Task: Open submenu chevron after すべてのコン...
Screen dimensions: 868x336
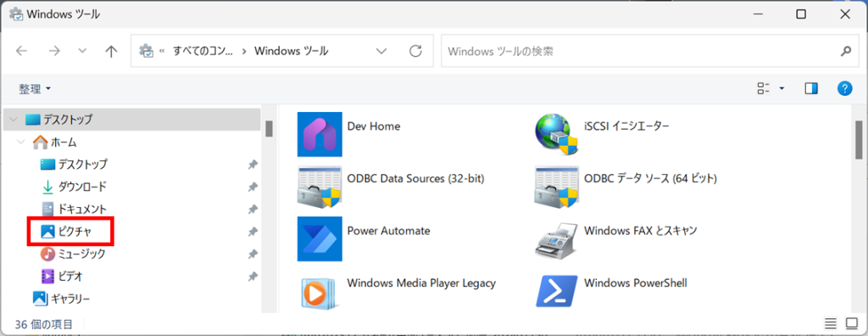Action: click(x=245, y=51)
